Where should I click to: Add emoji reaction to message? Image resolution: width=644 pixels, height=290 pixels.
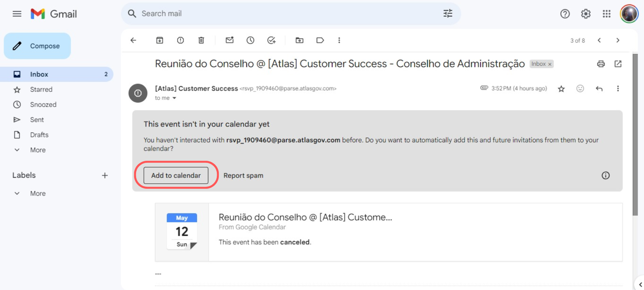point(580,88)
